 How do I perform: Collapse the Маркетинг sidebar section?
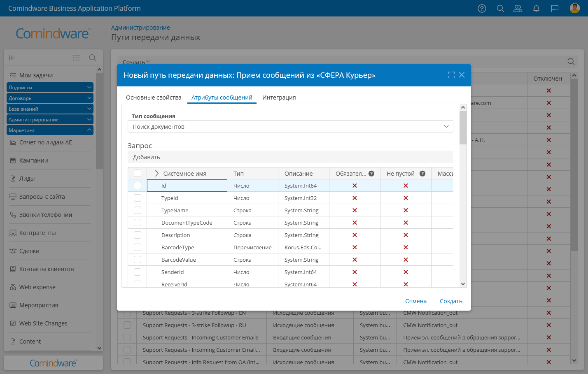pyautogui.click(x=50, y=130)
